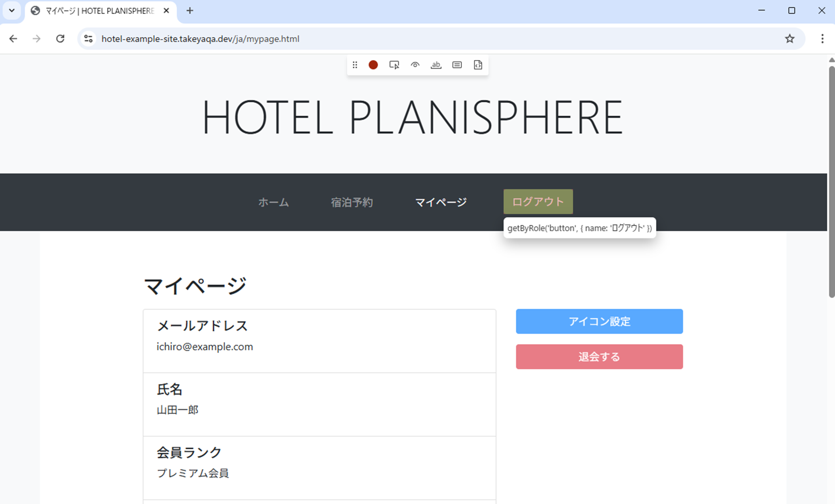Click the name 山田一郎

click(178, 410)
